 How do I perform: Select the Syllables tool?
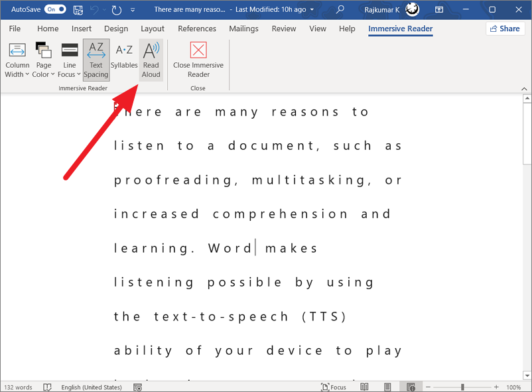[x=124, y=58]
